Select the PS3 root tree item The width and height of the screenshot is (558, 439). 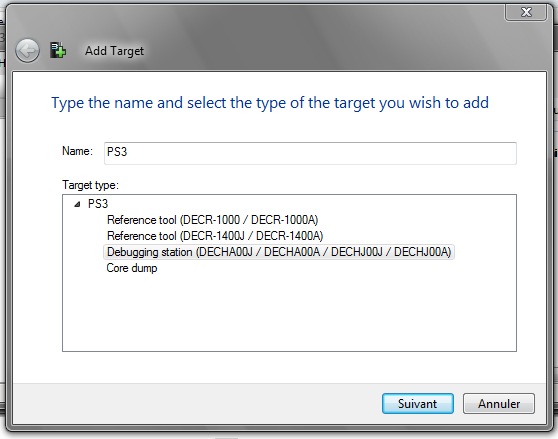98,204
